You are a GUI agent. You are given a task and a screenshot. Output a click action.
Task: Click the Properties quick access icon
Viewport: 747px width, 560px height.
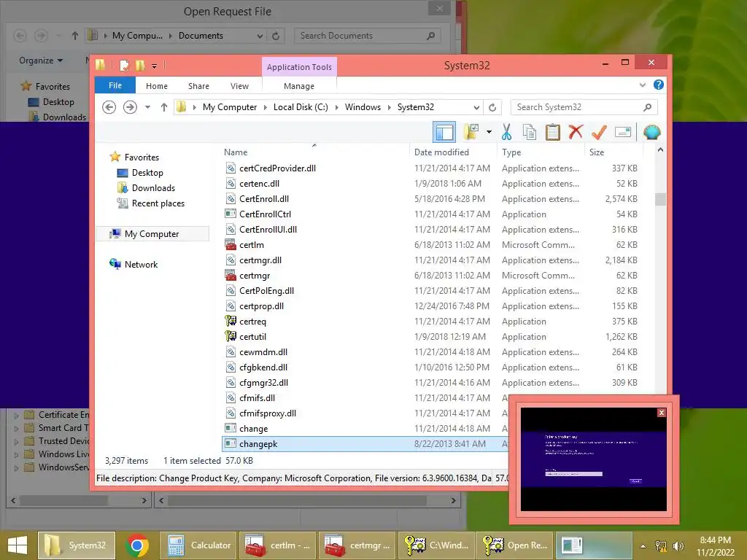[124, 66]
